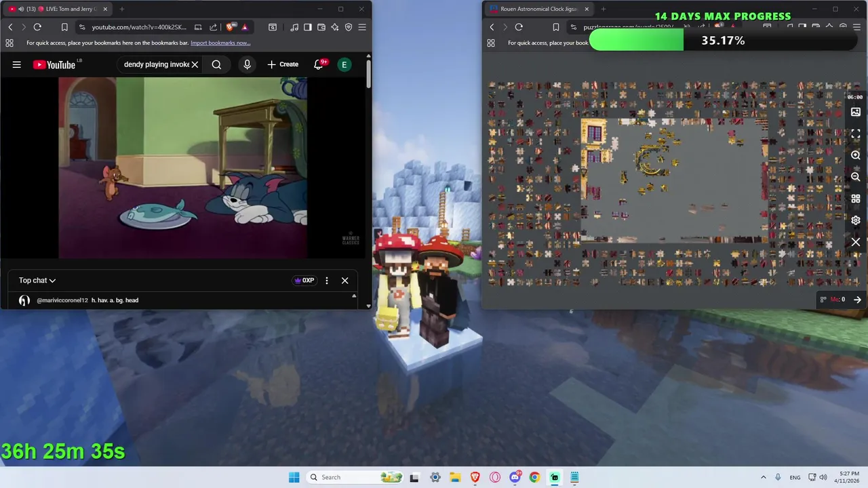Go back in the YouTube browser window
Image resolution: width=868 pixels, height=488 pixels.
tap(10, 27)
